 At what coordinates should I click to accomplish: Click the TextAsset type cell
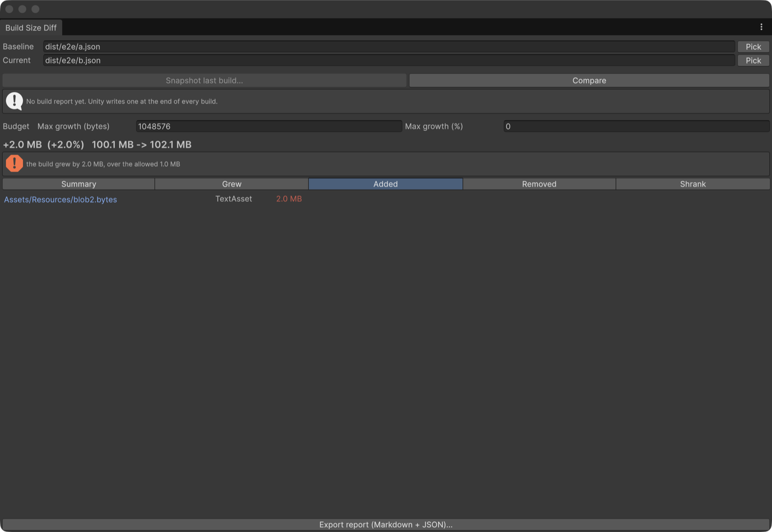tap(234, 199)
